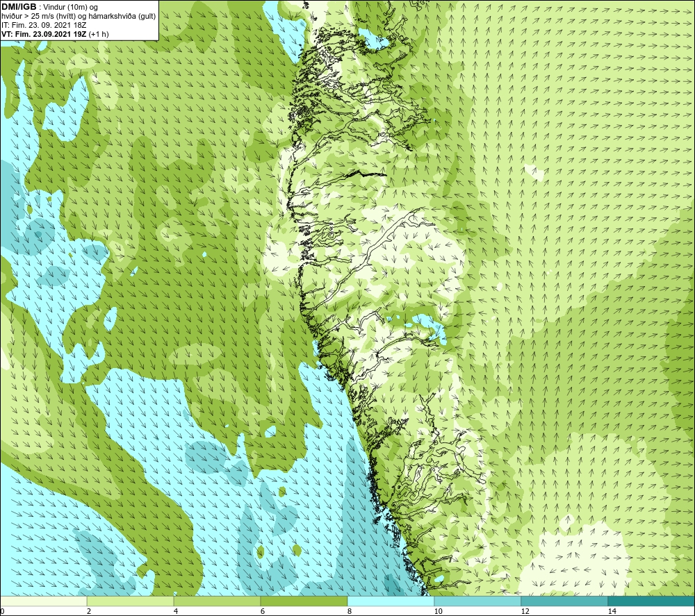The height and width of the screenshot is (616, 695).
Task: Click the 10–12 m/s turquoise legend swatch
Action: [x=478, y=601]
